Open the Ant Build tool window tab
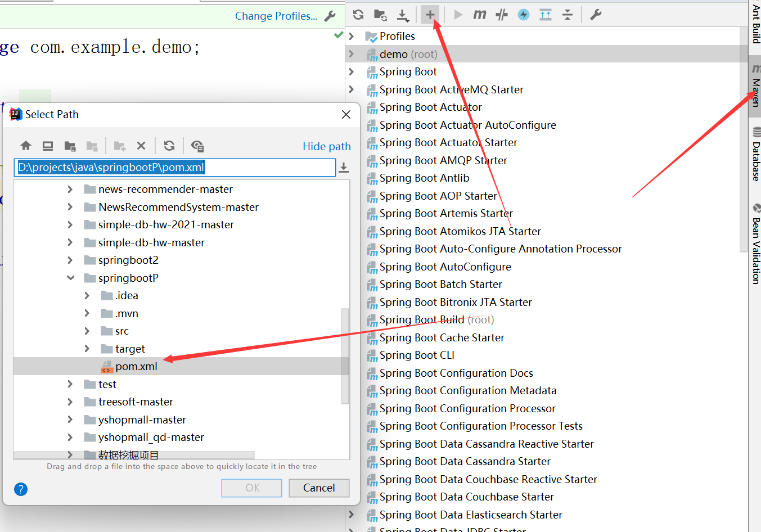Image resolution: width=761 pixels, height=532 pixels. click(x=755, y=24)
